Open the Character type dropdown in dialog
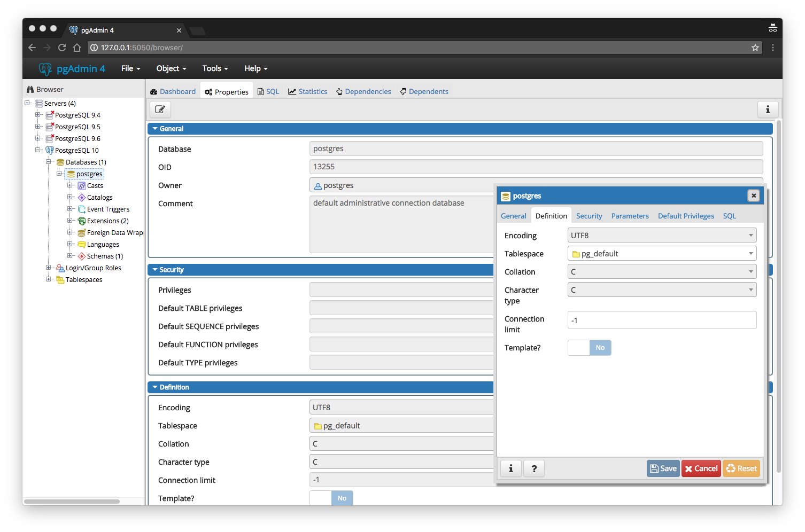 click(662, 290)
